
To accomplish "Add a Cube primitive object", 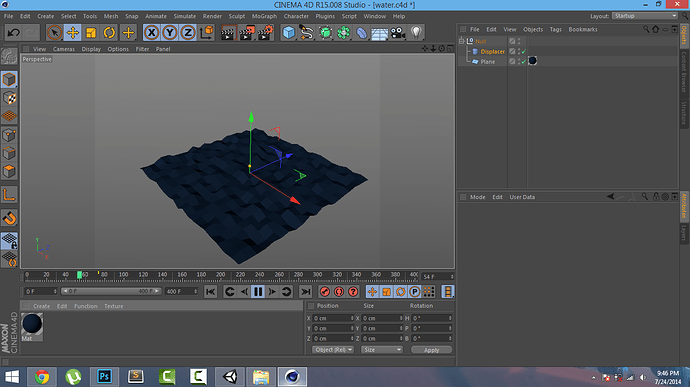I will [x=289, y=33].
